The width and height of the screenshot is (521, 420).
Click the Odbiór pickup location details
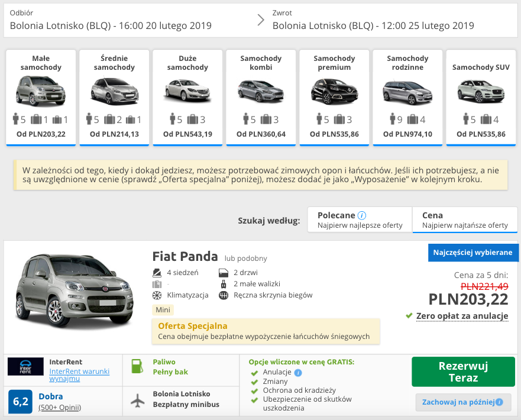pyautogui.click(x=111, y=21)
